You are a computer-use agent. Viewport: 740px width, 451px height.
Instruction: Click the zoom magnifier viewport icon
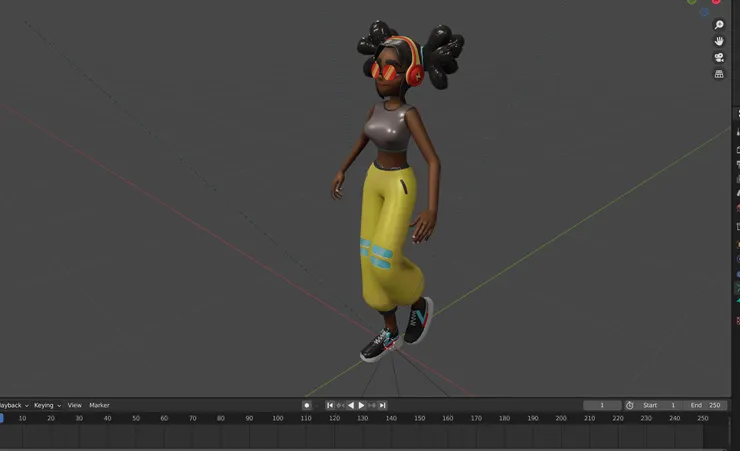click(x=719, y=25)
